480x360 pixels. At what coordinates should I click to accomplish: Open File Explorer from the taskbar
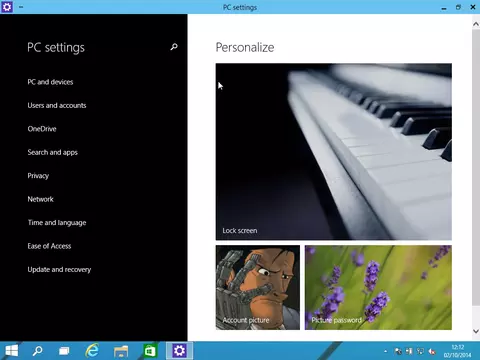pyautogui.click(x=121, y=351)
